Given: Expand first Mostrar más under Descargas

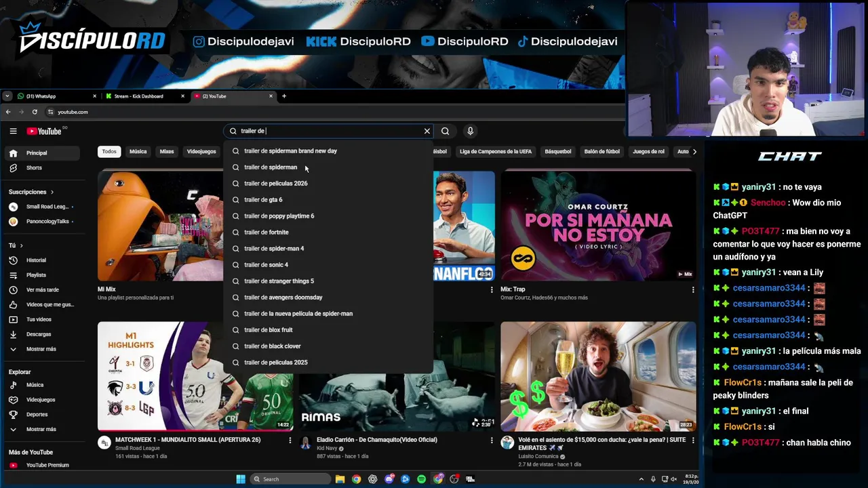Looking at the screenshot, I should tap(43, 349).
